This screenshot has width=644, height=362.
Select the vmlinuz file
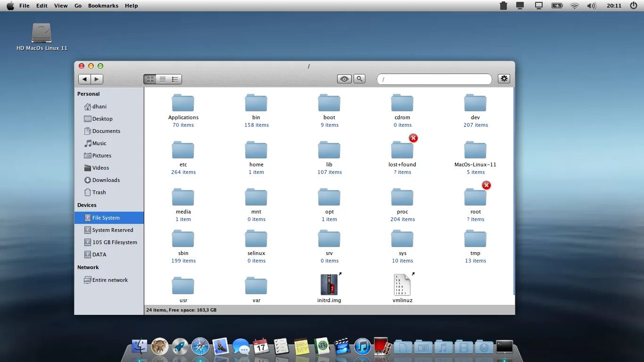pos(402,288)
